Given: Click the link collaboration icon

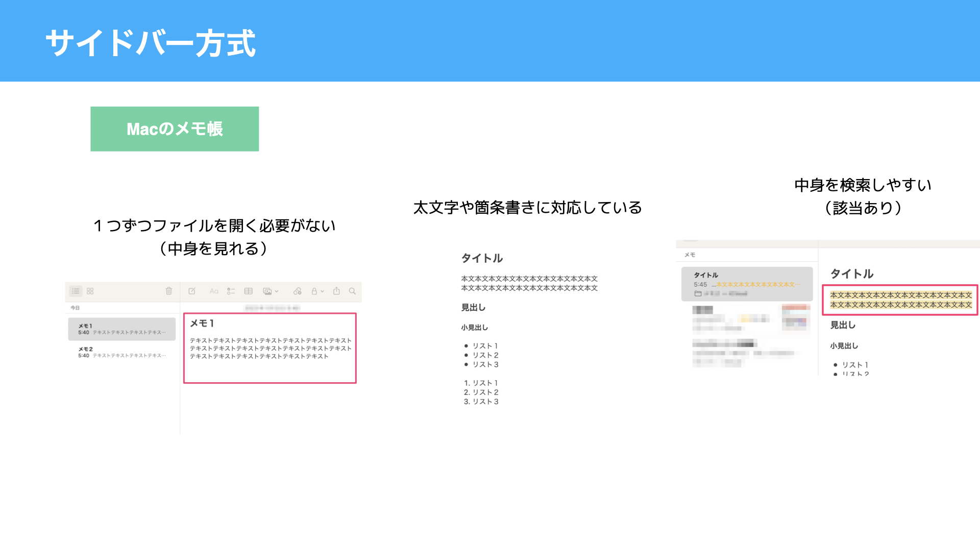Looking at the screenshot, I should tap(298, 291).
